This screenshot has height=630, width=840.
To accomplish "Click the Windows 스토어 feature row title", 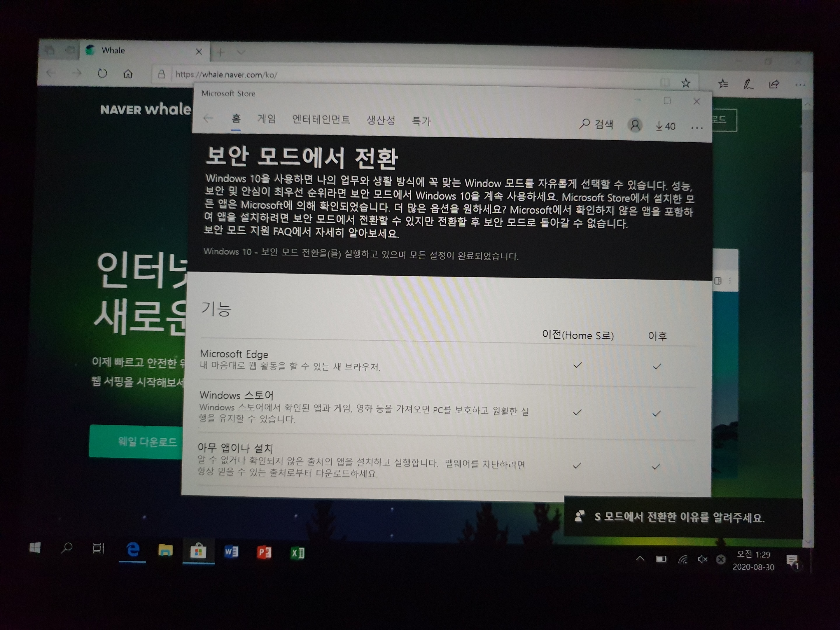I will (236, 395).
